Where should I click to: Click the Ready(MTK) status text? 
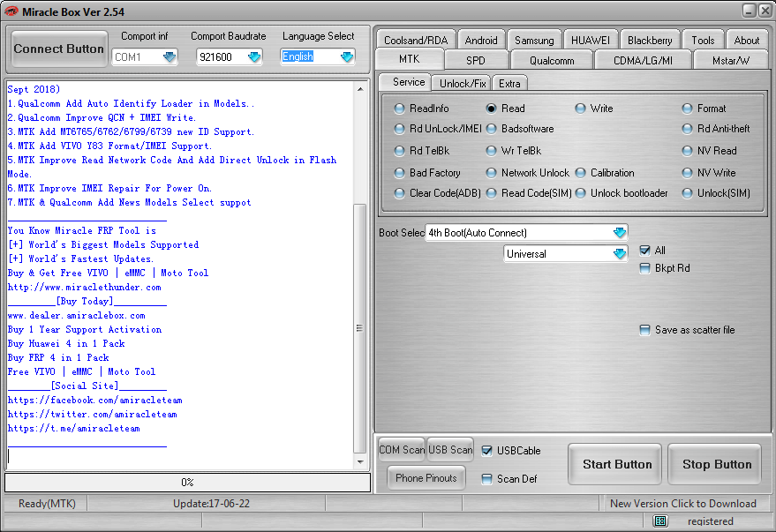click(47, 503)
